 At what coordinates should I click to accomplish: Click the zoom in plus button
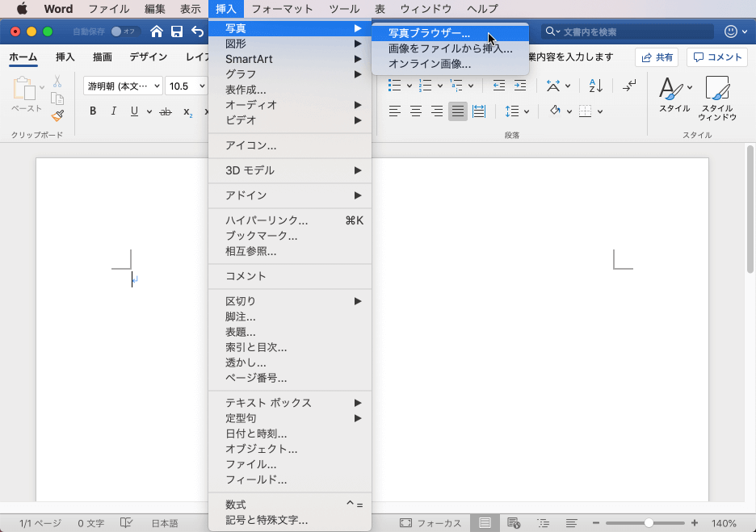point(695,523)
